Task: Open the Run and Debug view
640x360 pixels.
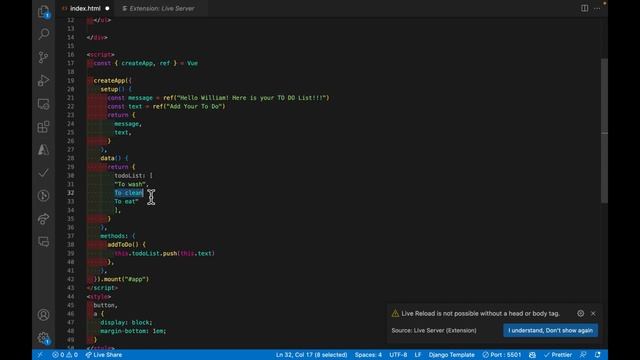Action: click(x=43, y=80)
